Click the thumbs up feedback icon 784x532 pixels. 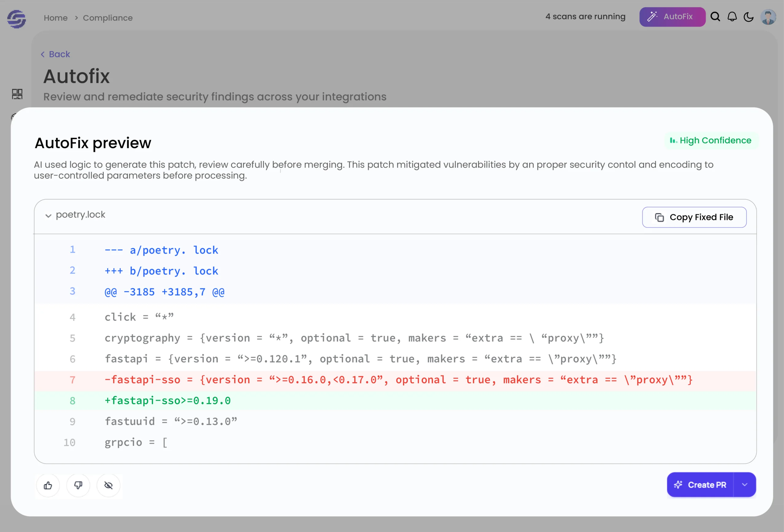coord(48,485)
